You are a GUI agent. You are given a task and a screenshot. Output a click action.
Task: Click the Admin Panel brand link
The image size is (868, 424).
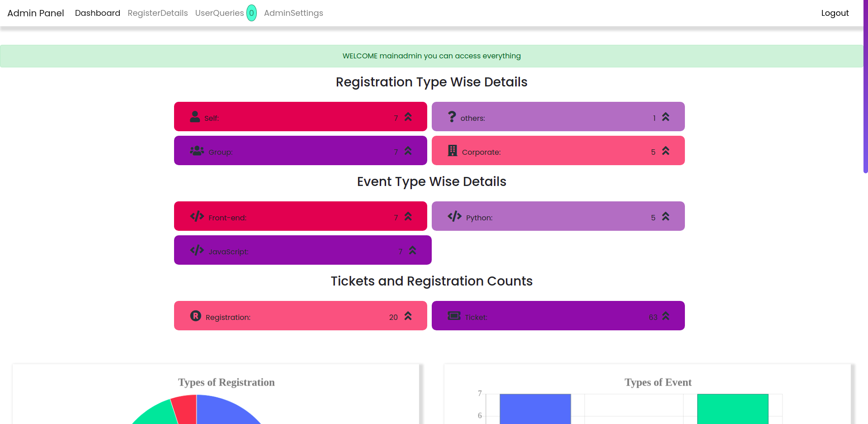tap(36, 13)
